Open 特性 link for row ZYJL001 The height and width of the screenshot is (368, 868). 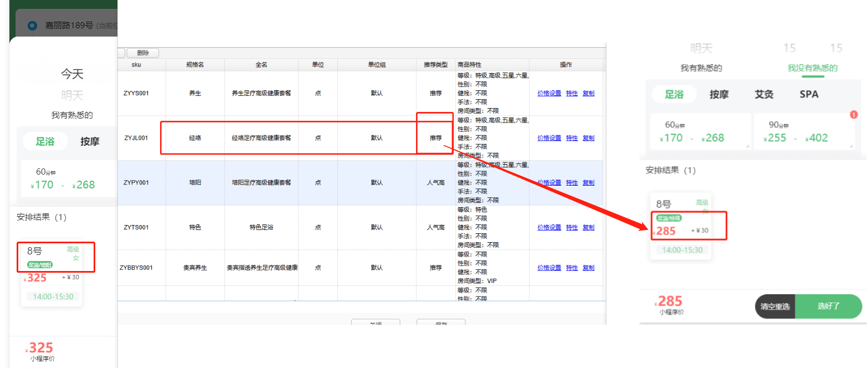point(572,138)
